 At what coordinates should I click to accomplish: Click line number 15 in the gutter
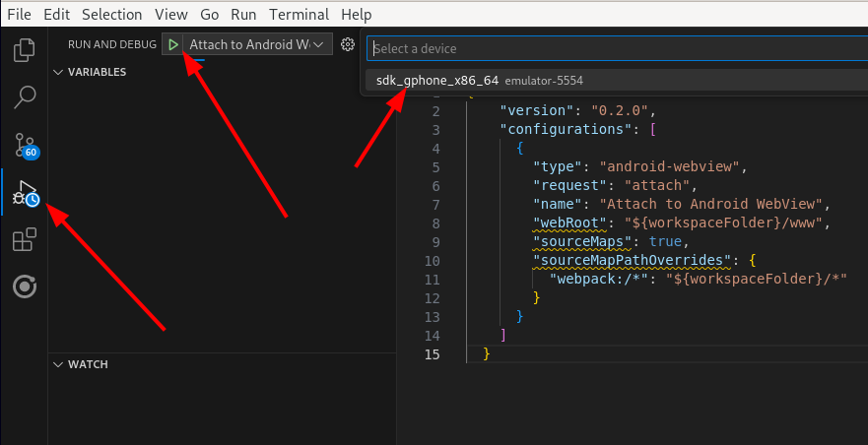point(432,353)
